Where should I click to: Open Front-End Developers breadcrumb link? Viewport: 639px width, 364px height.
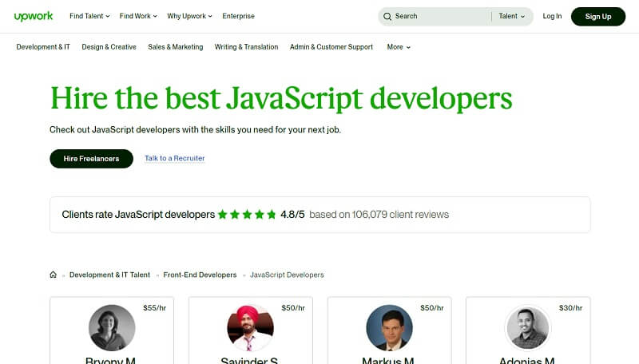[x=200, y=275]
